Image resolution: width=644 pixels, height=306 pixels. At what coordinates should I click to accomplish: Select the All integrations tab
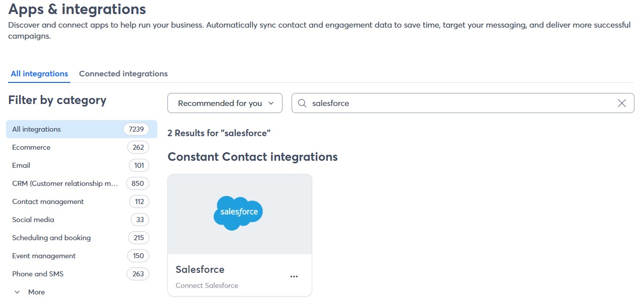(39, 73)
